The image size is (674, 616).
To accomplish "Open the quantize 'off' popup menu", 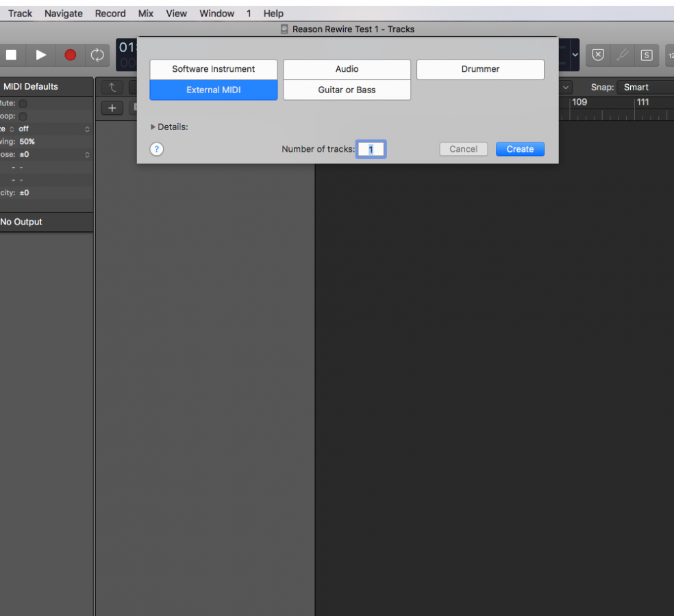I will coord(55,129).
